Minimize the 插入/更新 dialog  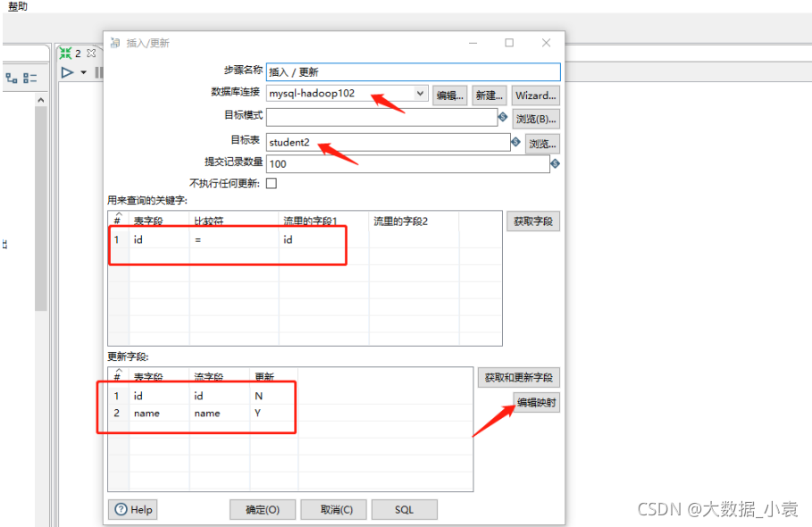coord(473,43)
